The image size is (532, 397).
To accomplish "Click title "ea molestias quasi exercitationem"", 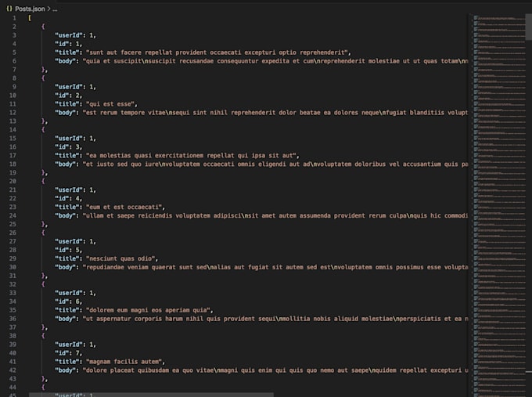I will 191,156.
